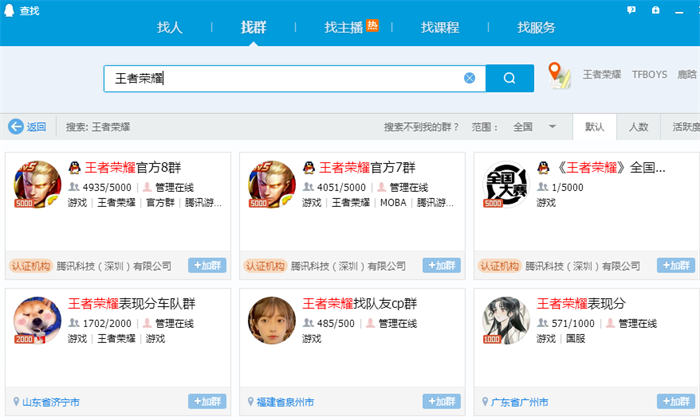The height and width of the screenshot is (420, 700).
Task: Expand the 范围 全国 dropdown
Action: pos(552,127)
